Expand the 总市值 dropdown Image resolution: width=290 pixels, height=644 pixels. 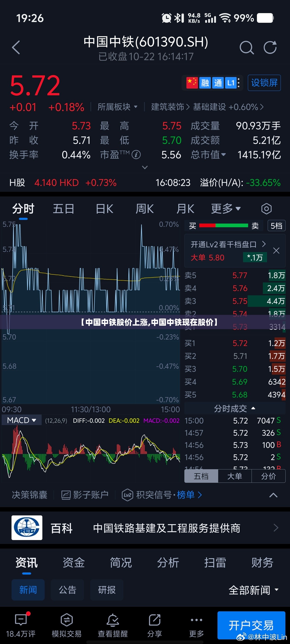208,155
